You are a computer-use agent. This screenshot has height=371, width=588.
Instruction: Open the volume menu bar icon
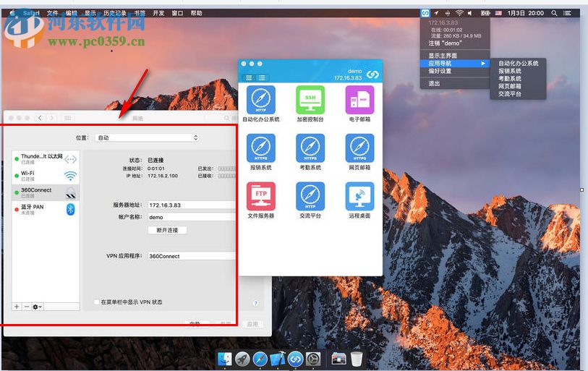click(470, 13)
